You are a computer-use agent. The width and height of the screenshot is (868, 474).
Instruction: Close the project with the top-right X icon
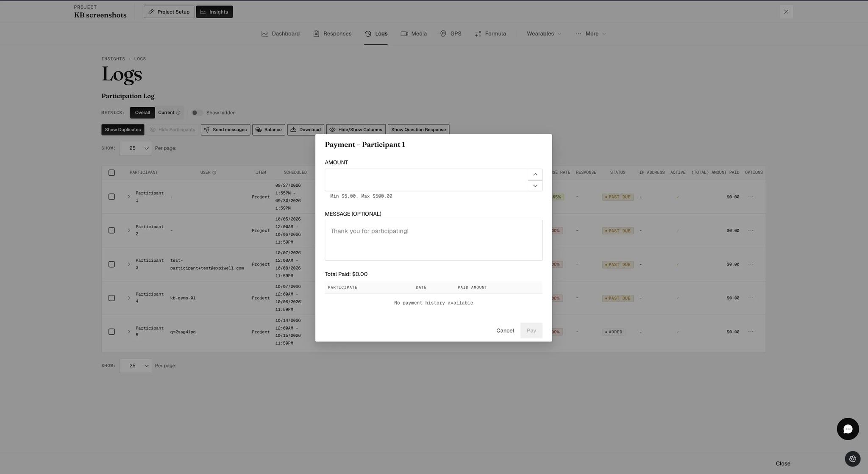786,12
